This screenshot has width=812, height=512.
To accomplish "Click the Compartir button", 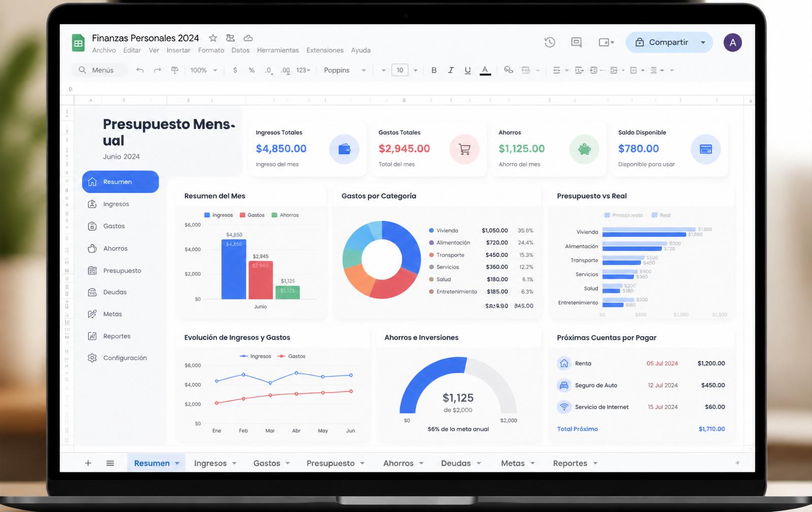I will pyautogui.click(x=662, y=42).
